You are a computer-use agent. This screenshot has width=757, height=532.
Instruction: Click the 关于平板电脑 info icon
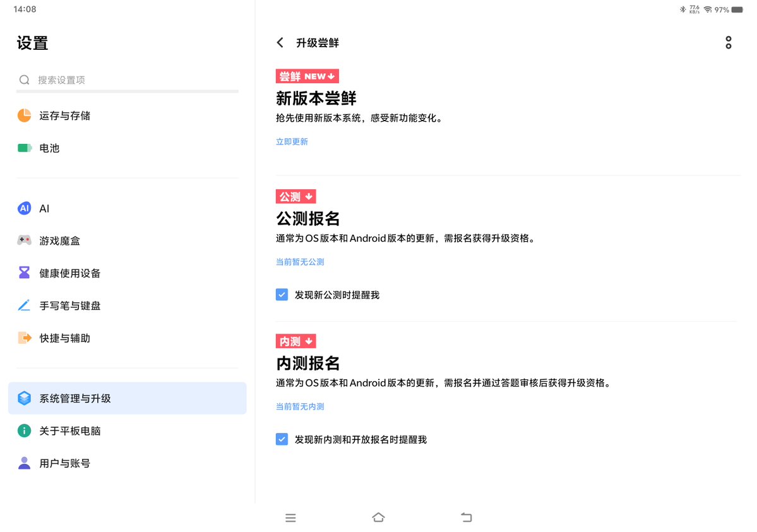[x=24, y=430]
